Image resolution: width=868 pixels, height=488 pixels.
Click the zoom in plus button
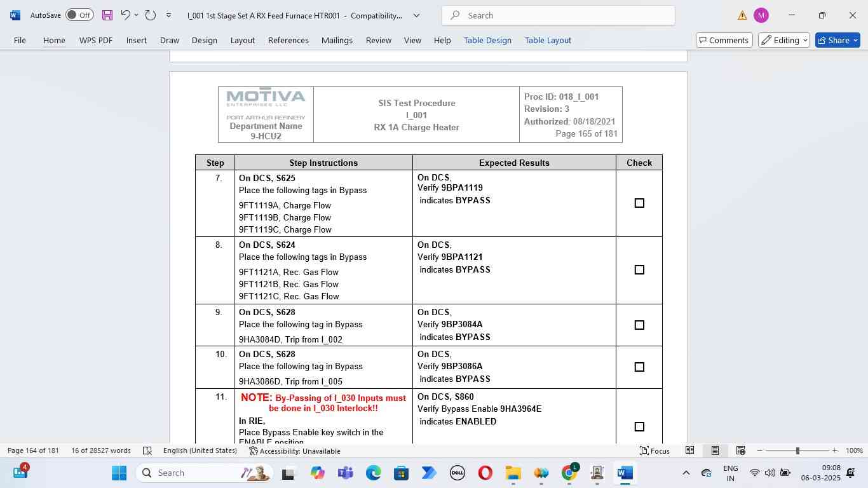pyautogui.click(x=835, y=451)
